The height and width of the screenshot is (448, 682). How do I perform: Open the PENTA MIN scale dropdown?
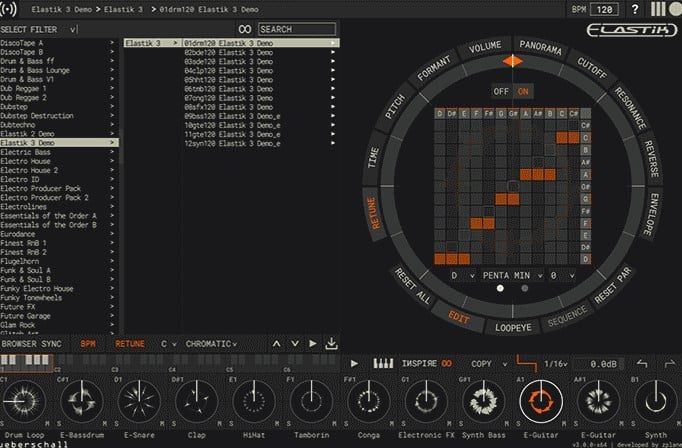pos(513,275)
